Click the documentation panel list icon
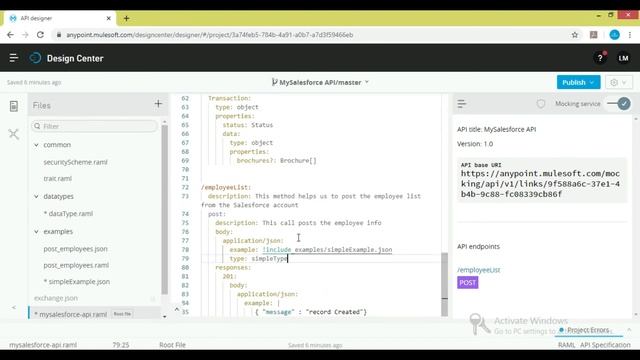This screenshot has width=640, height=360. [x=462, y=104]
